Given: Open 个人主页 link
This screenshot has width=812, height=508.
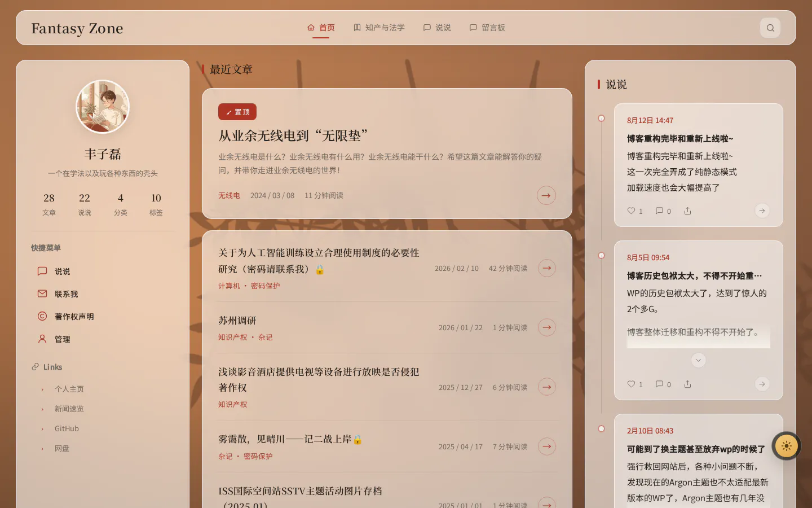Looking at the screenshot, I should (x=69, y=389).
